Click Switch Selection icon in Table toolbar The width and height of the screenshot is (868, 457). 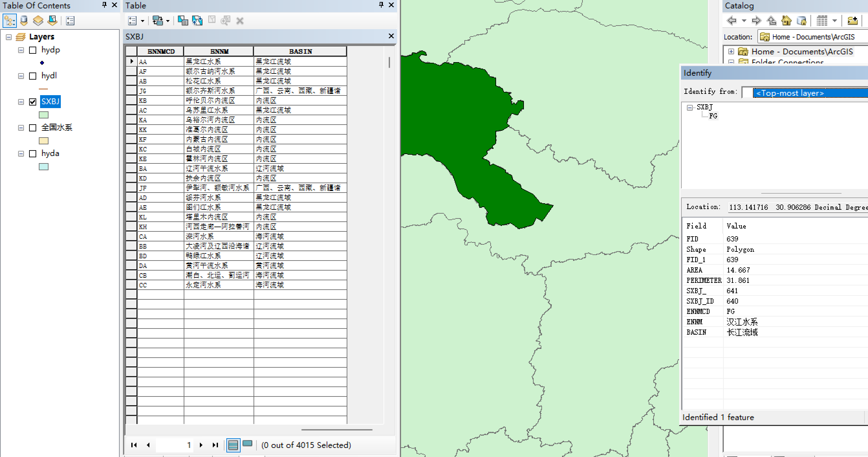point(197,21)
